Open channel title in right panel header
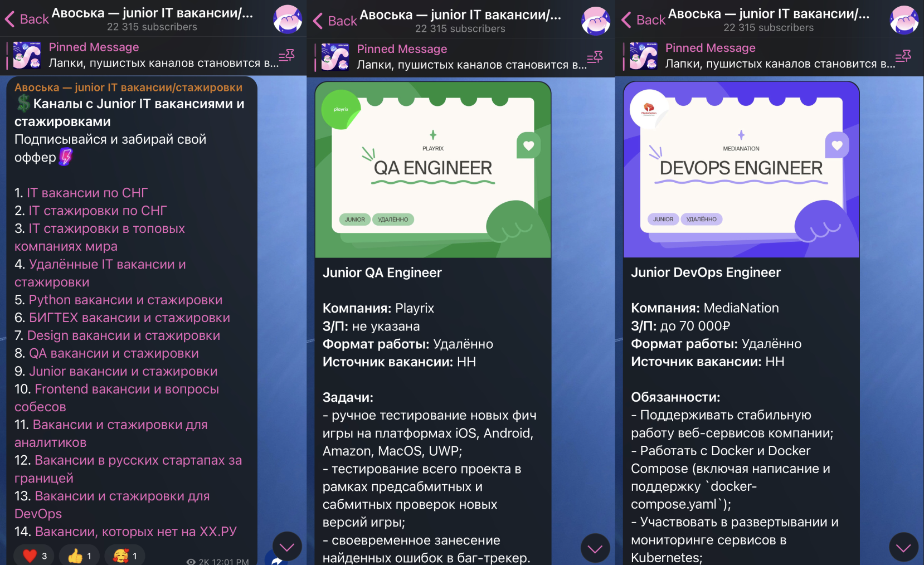This screenshot has height=565, width=924. pos(769,13)
